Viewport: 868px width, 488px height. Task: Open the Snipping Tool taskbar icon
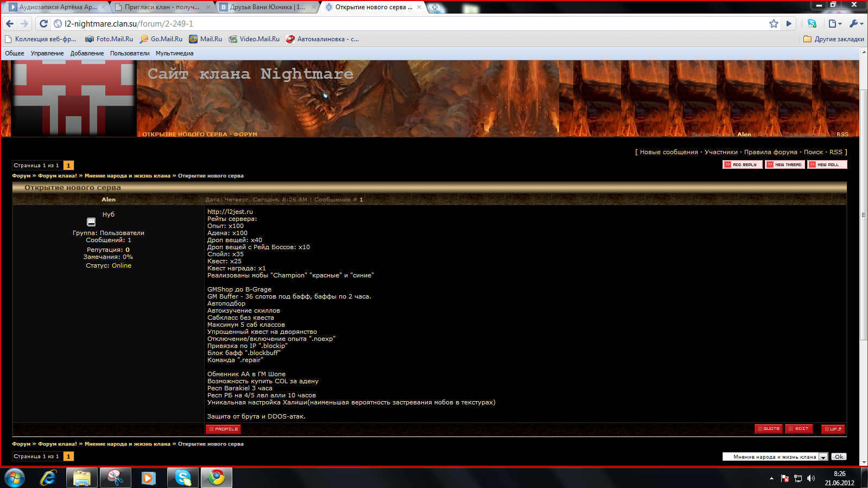115,478
